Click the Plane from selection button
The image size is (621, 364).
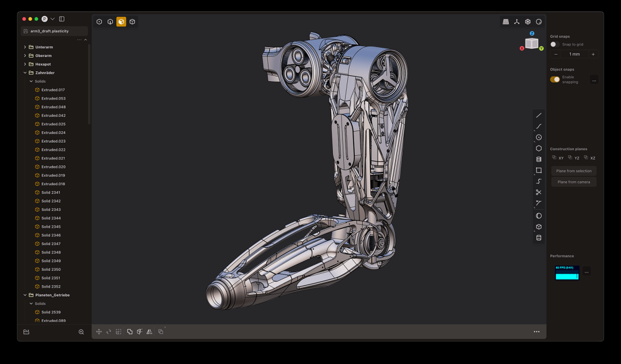(x=574, y=170)
